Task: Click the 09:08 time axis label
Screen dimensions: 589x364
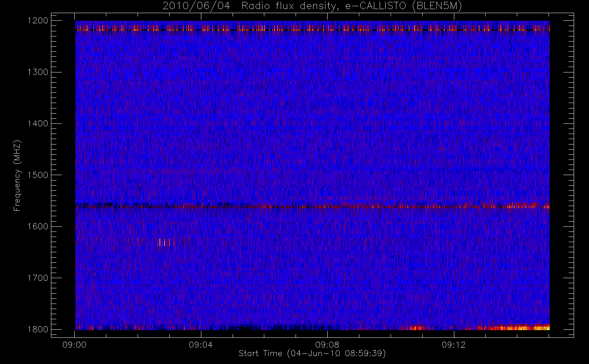Action: [x=327, y=345]
